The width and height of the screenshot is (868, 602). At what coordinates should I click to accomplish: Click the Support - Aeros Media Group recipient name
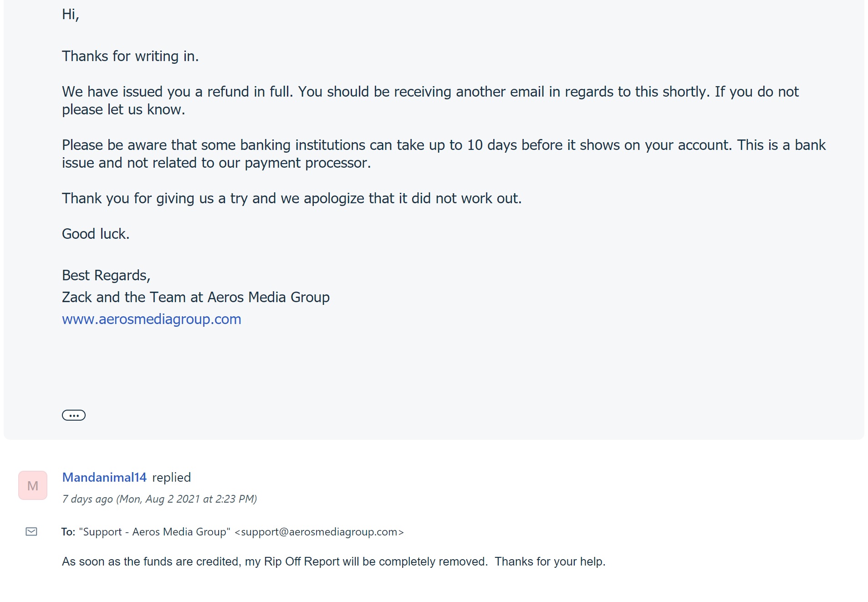[154, 532]
